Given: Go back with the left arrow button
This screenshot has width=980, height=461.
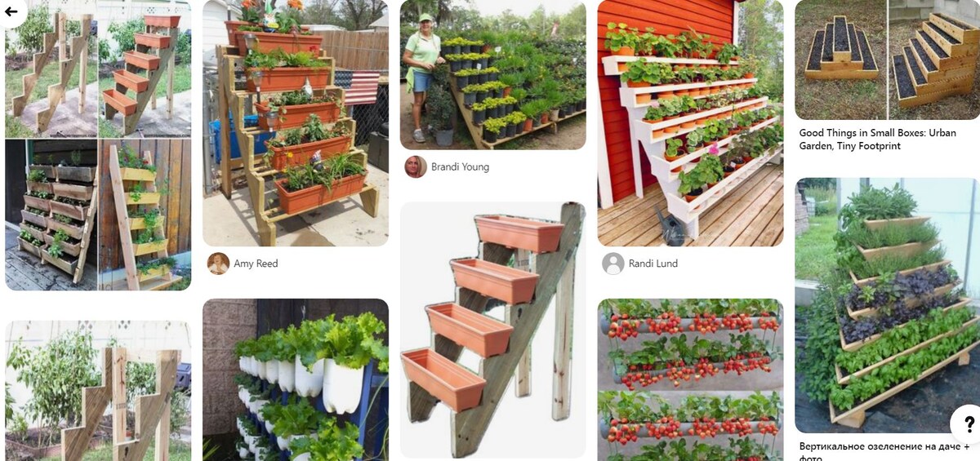Looking at the screenshot, I should tap(12, 11).
